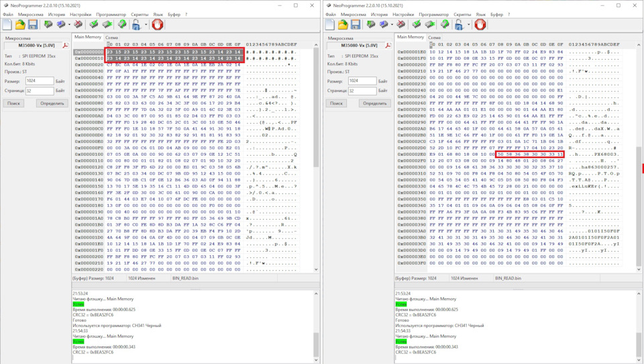Write chip icon in left window toolbar
Screen dimensions: 644x364
[61, 25]
